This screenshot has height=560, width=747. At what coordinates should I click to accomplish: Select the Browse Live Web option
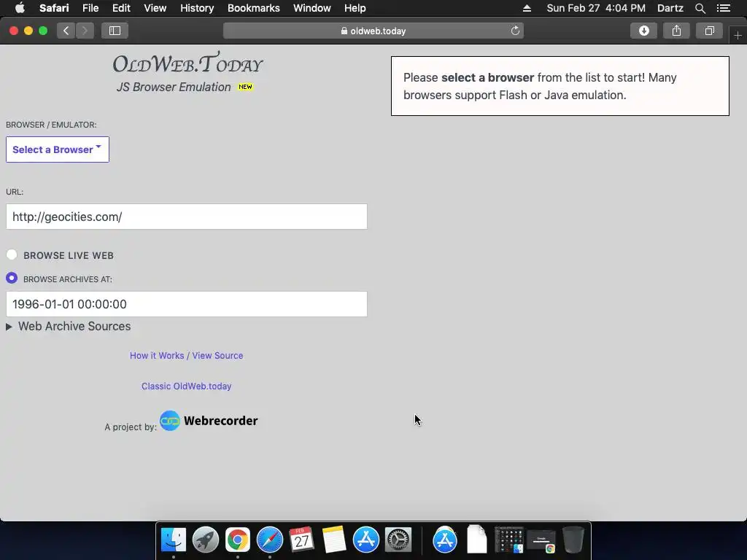pyautogui.click(x=12, y=254)
